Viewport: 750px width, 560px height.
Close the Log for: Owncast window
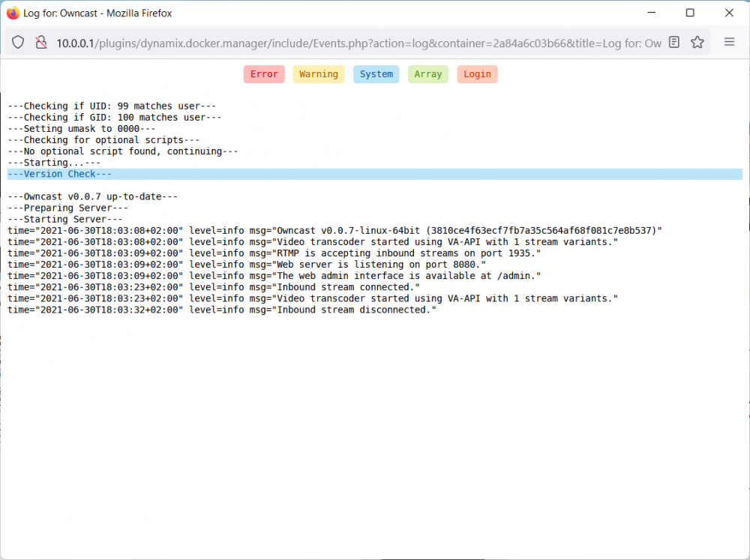tap(729, 13)
